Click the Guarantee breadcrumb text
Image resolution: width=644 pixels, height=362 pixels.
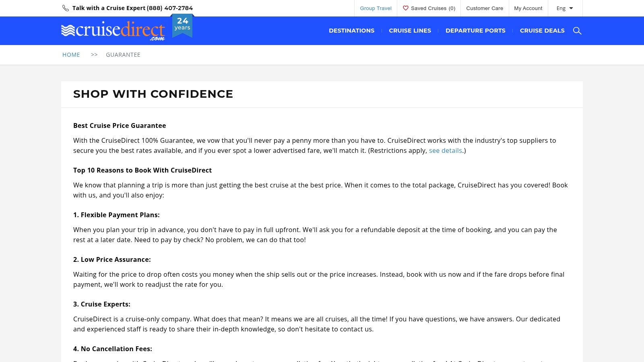click(x=123, y=55)
